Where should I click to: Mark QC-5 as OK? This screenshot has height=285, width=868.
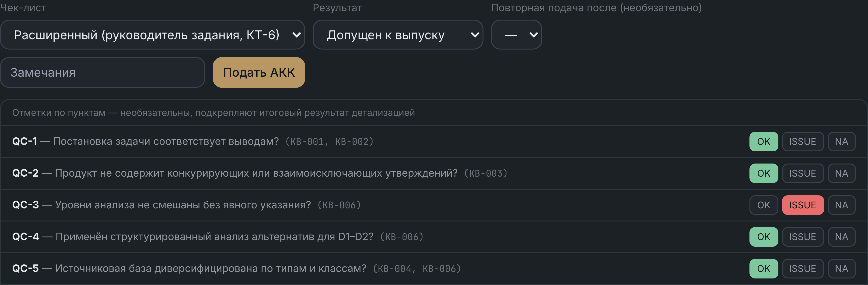pyautogui.click(x=763, y=268)
